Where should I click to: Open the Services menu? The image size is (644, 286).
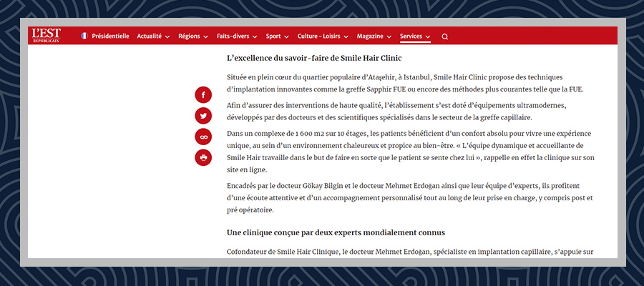pyautogui.click(x=415, y=36)
